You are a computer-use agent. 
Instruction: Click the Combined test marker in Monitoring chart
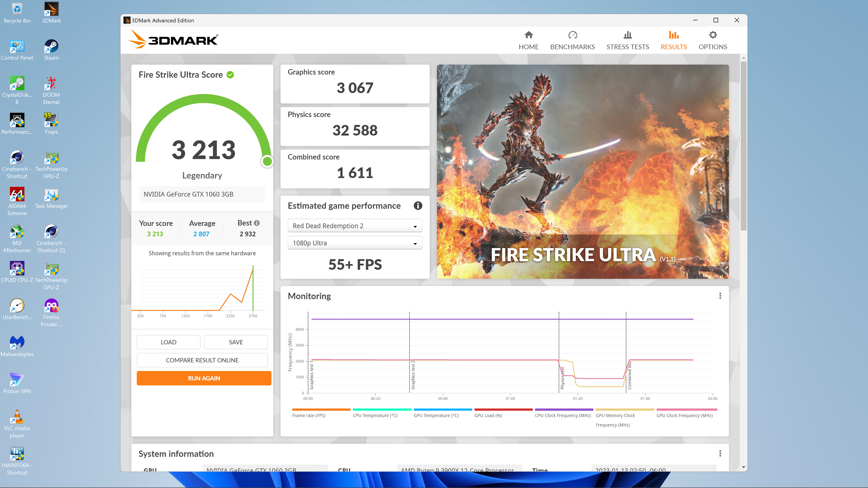tap(629, 375)
